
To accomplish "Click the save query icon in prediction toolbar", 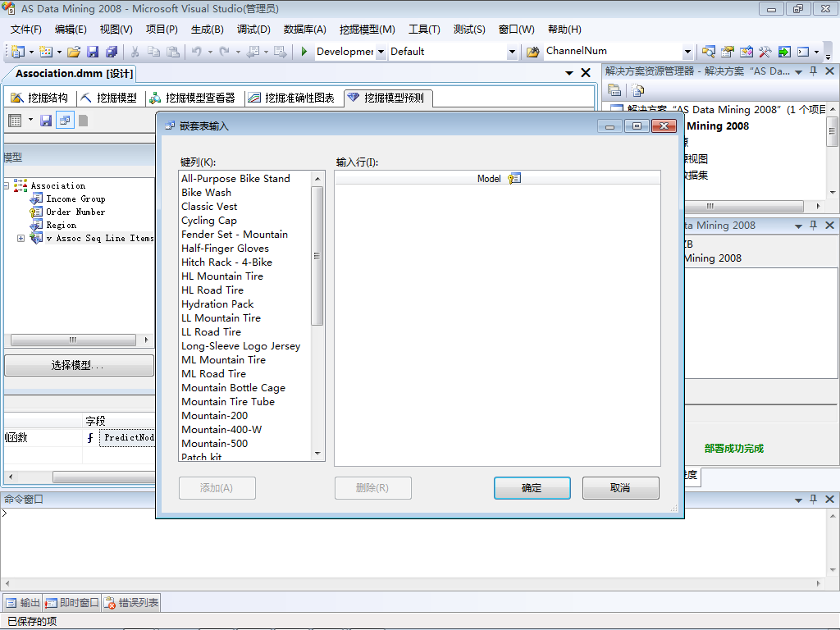I will click(x=46, y=121).
